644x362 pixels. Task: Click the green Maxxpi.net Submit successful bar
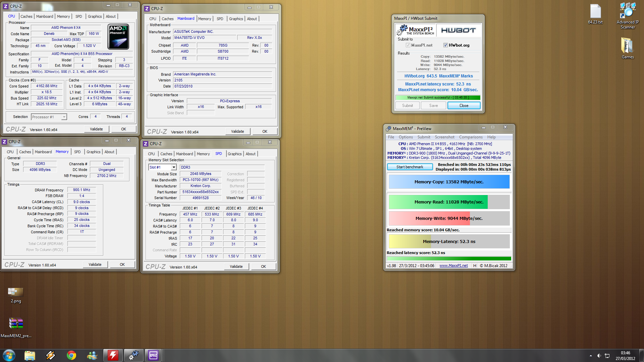(x=438, y=98)
